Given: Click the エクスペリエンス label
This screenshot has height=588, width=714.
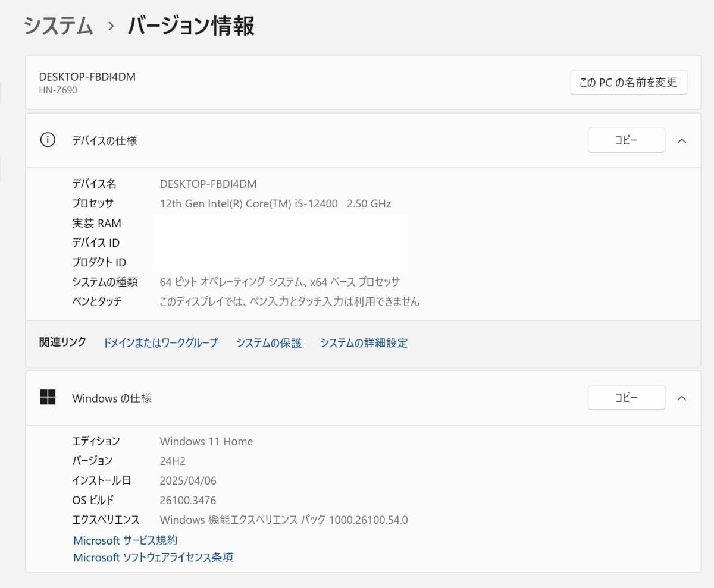Looking at the screenshot, I should tap(106, 520).
